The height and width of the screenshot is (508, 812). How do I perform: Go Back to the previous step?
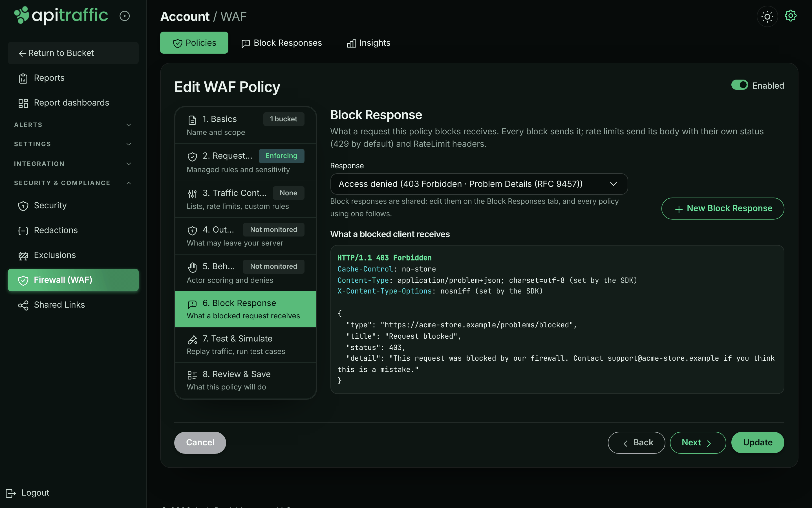pos(636,443)
